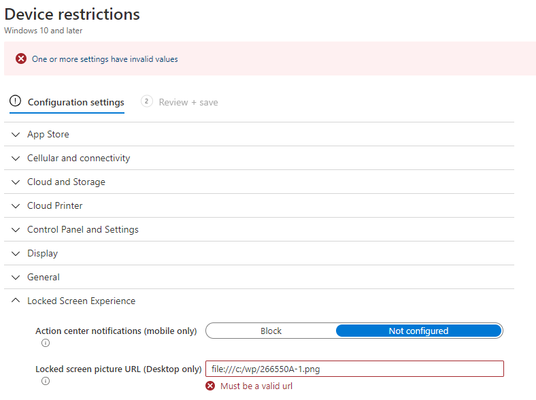Expand the General section
536x400 pixels.
[259, 277]
